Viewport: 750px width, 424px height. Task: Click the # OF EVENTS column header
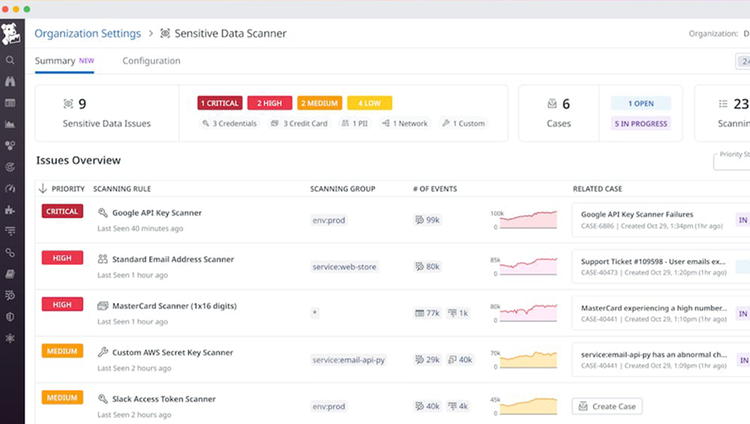435,189
